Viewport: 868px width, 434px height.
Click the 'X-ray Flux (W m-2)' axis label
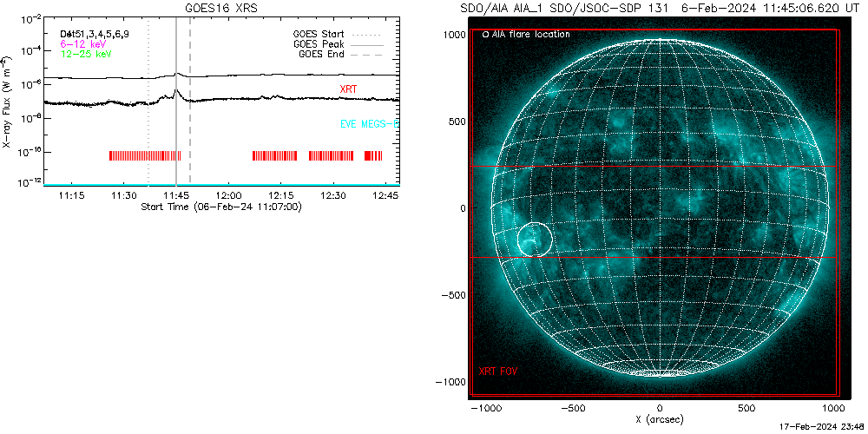click(x=6, y=102)
